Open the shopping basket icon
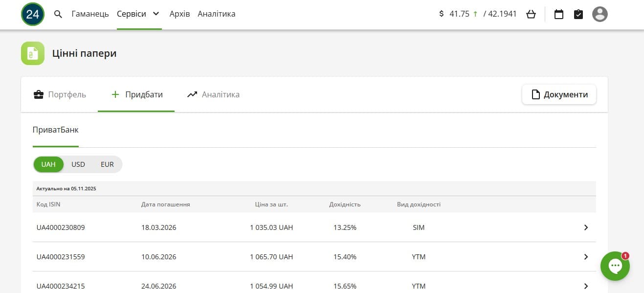This screenshot has height=293, width=644. coord(531,14)
